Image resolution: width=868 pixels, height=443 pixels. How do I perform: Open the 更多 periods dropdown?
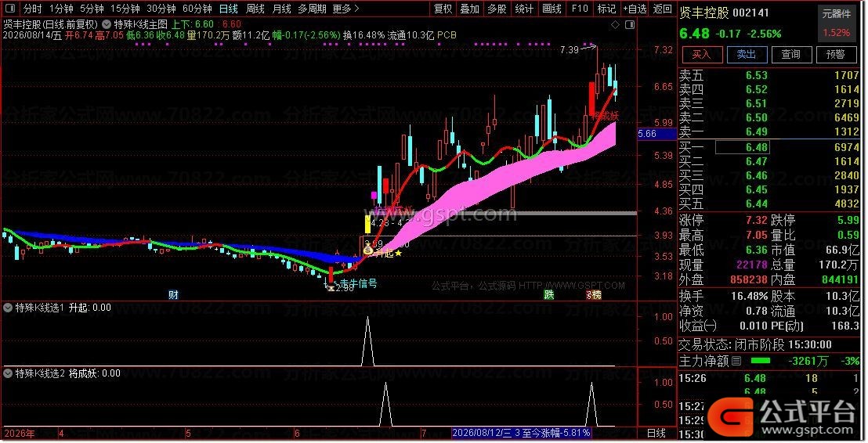pos(345,9)
